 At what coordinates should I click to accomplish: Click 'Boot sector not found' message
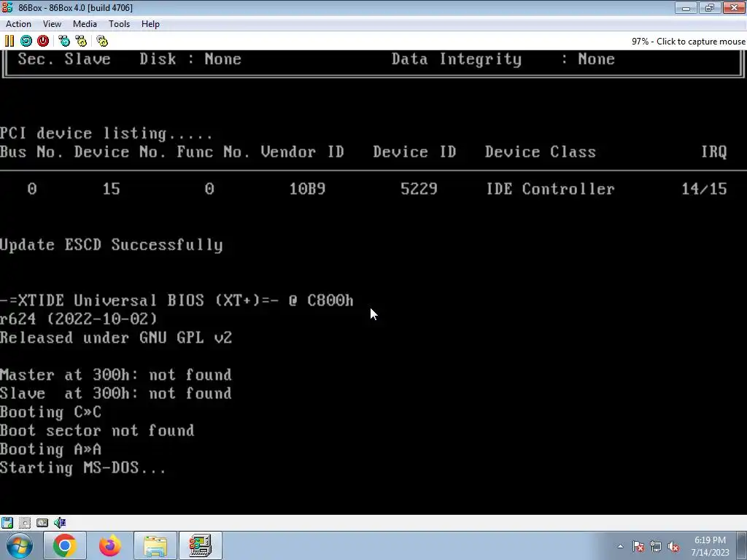coord(97,431)
